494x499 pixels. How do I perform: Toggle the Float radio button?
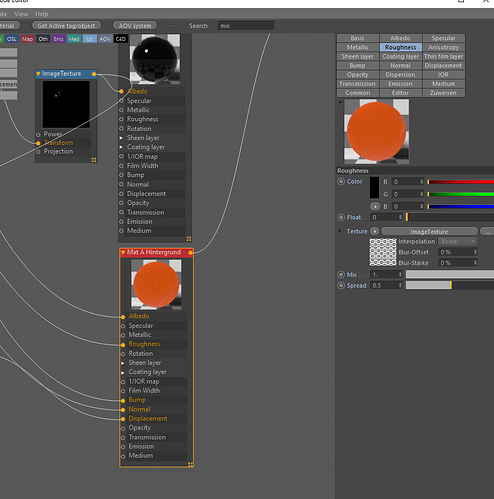[x=341, y=217]
